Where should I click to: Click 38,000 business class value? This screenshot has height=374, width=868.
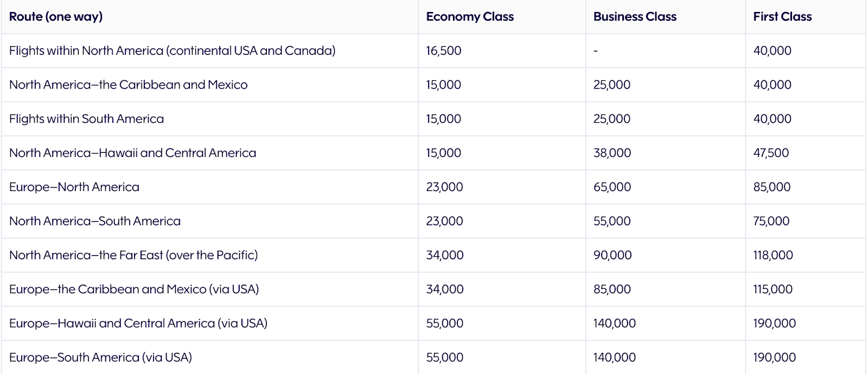(612, 153)
